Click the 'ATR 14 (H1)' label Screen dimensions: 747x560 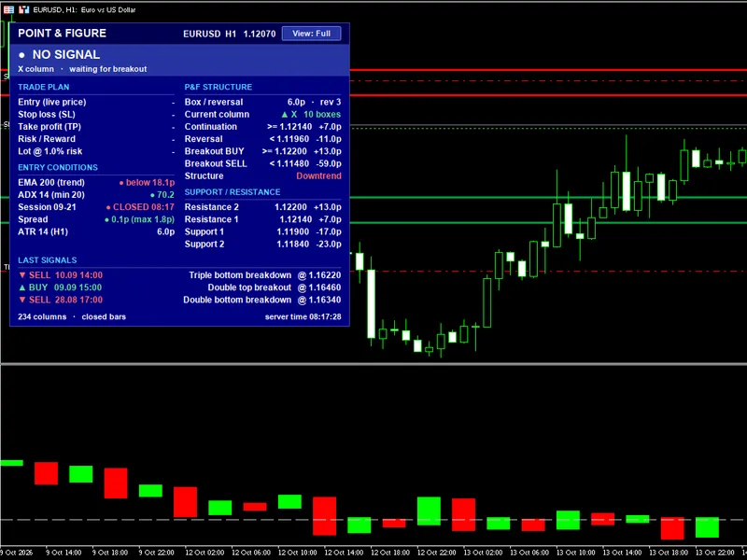(x=43, y=231)
